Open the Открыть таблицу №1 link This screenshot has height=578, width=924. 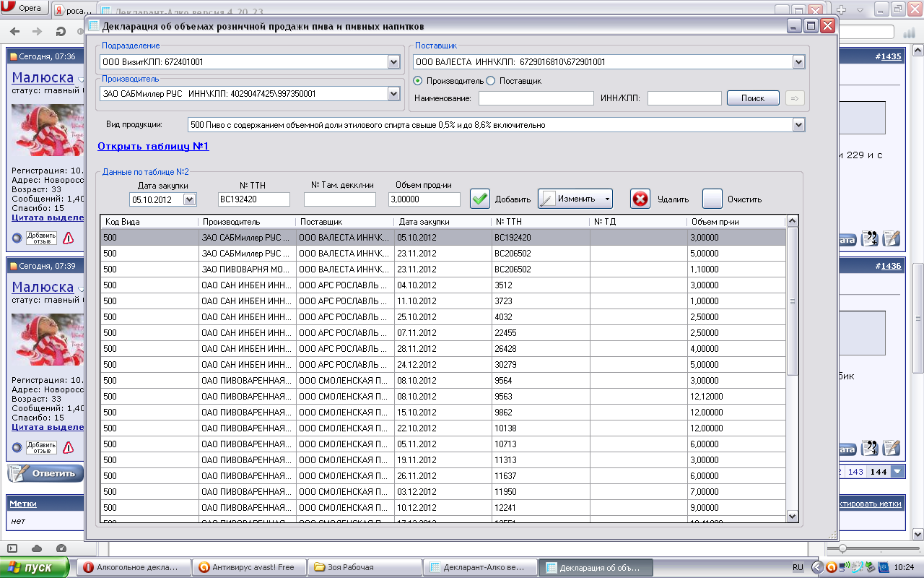point(153,147)
